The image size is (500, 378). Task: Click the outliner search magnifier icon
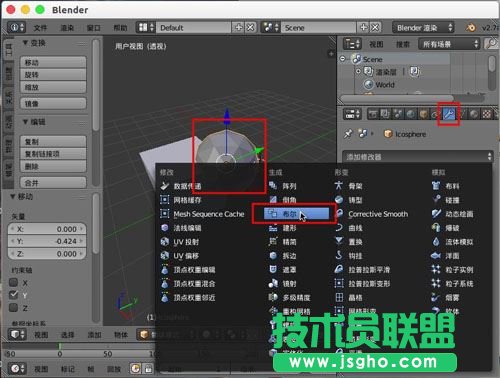(491, 44)
